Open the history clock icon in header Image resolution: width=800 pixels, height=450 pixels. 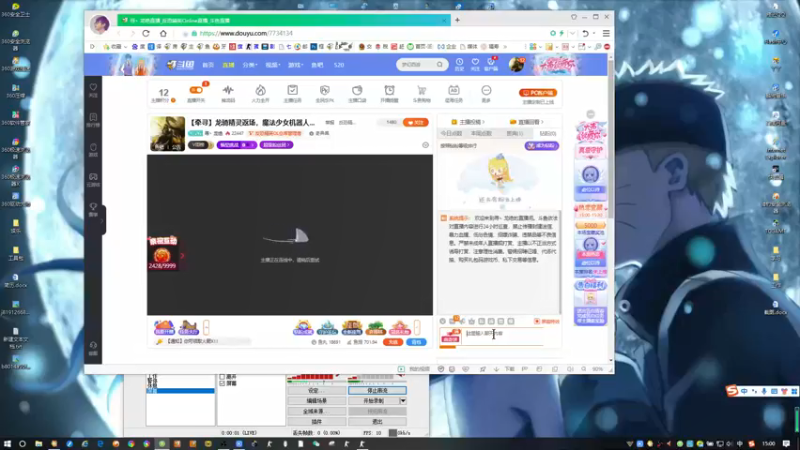(459, 64)
